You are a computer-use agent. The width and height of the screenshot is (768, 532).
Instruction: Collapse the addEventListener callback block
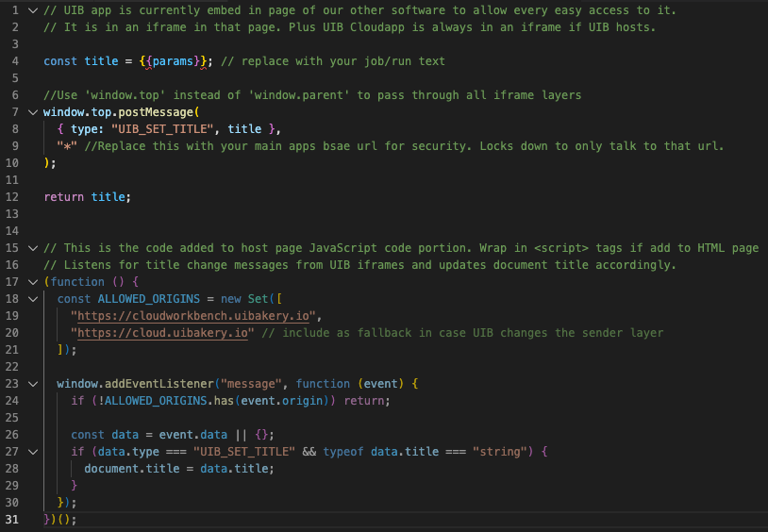[x=34, y=384]
